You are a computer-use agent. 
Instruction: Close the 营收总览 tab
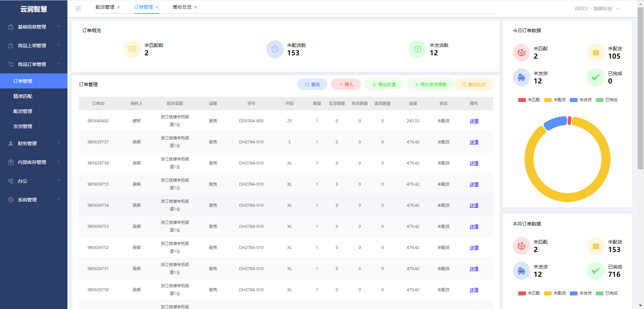tap(196, 7)
